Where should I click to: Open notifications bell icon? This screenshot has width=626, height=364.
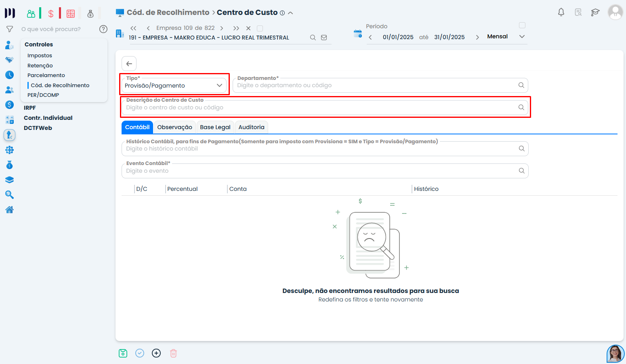point(561,12)
